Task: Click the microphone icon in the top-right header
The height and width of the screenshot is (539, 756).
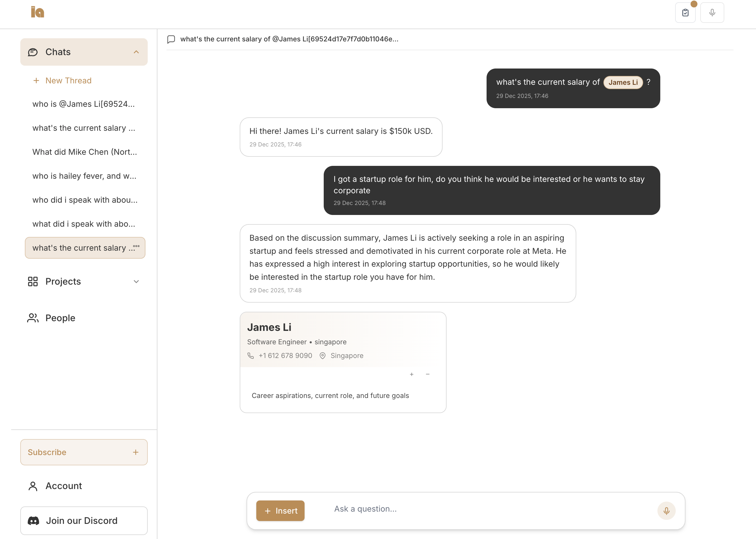Action: 712,12
